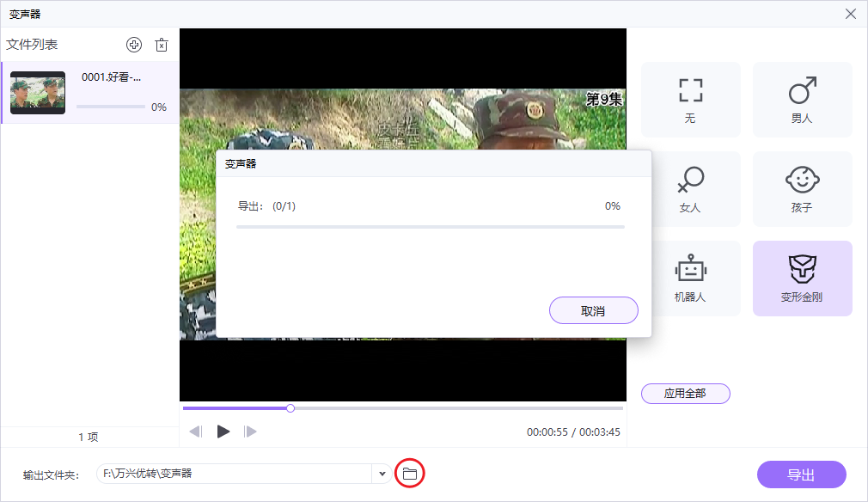Click the file name 0001.好看-...
868x502 pixels.
pyautogui.click(x=111, y=77)
